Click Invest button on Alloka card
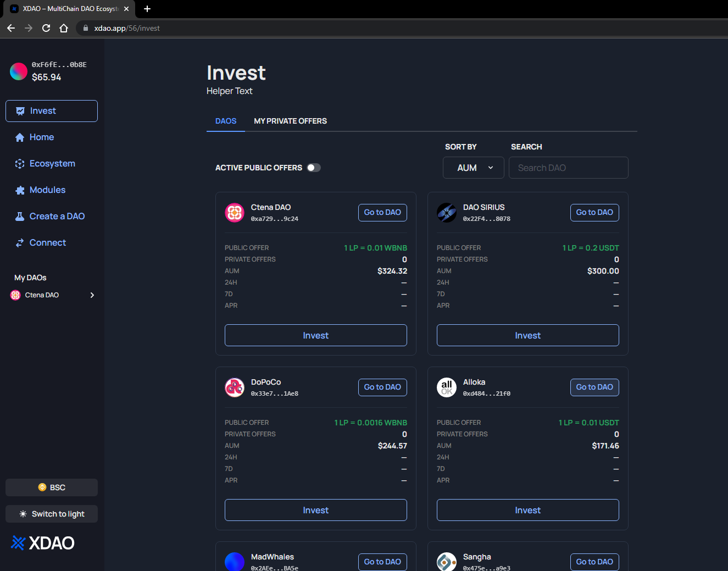Screen dimensions: 728x571 tap(528, 510)
